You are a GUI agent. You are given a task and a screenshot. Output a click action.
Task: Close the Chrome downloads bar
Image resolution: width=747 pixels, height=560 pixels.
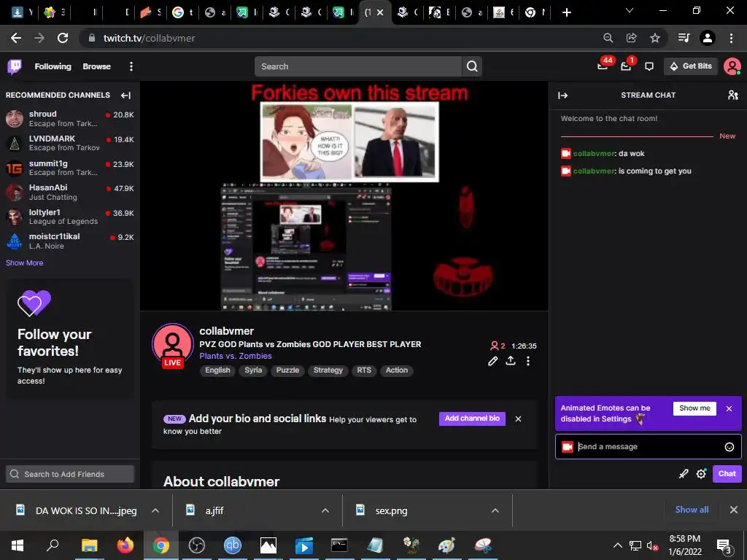pyautogui.click(x=734, y=510)
